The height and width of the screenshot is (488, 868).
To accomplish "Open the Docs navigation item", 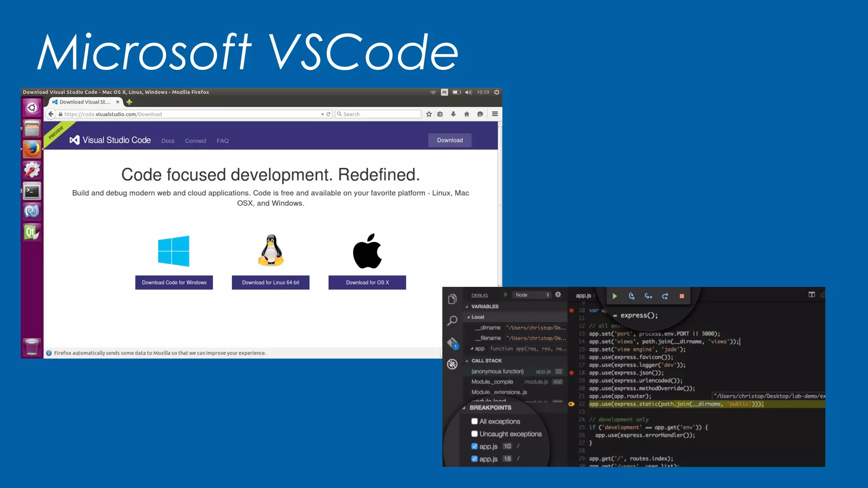I will (x=168, y=141).
